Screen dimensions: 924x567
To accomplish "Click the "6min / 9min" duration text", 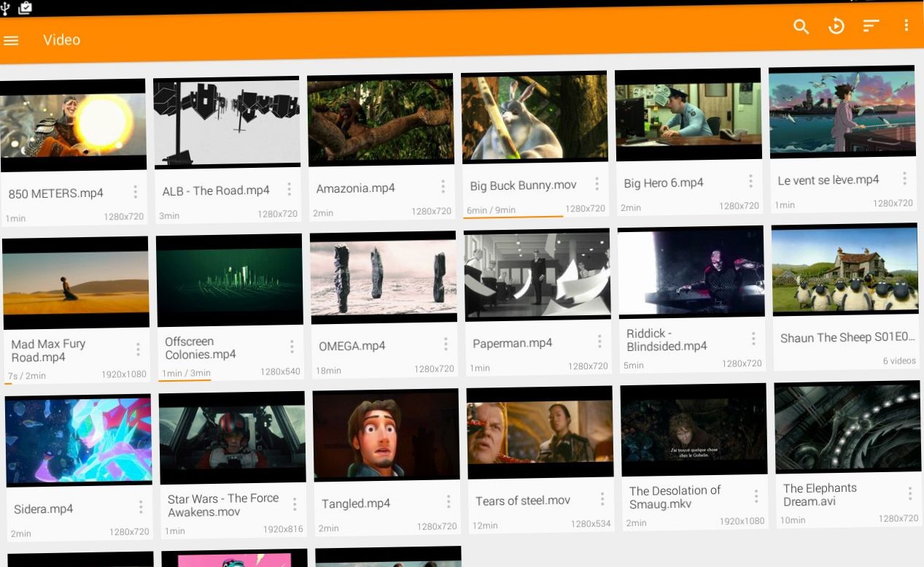I will point(491,210).
